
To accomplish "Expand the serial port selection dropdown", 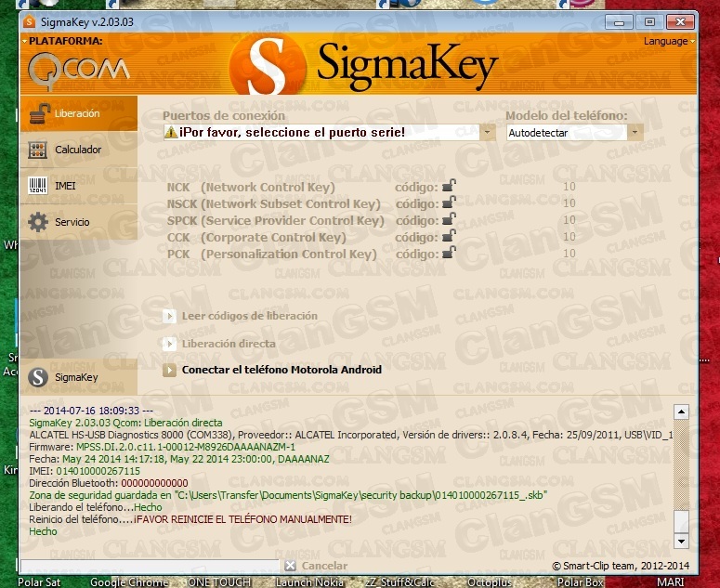I will [487, 132].
